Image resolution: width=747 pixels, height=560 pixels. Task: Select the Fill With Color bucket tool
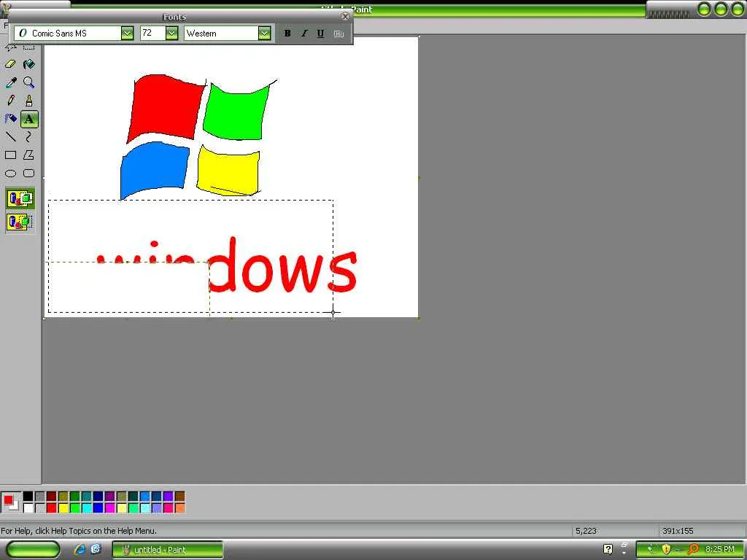coord(29,64)
